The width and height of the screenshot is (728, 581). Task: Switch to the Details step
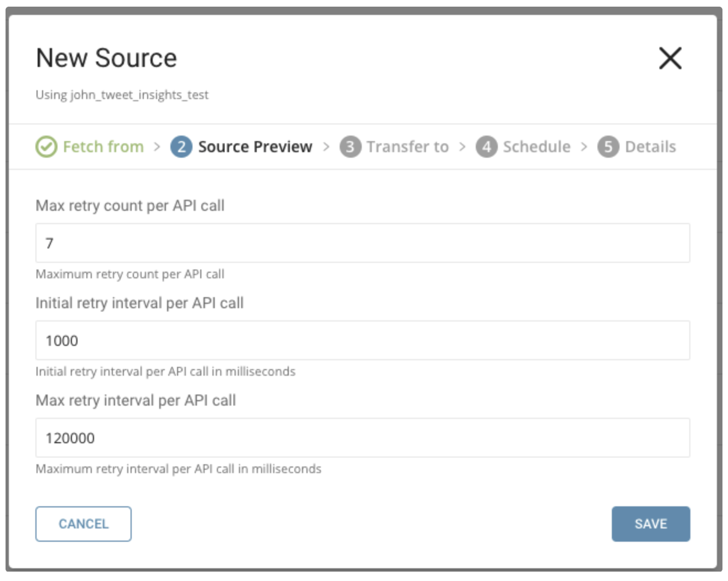[x=650, y=147]
